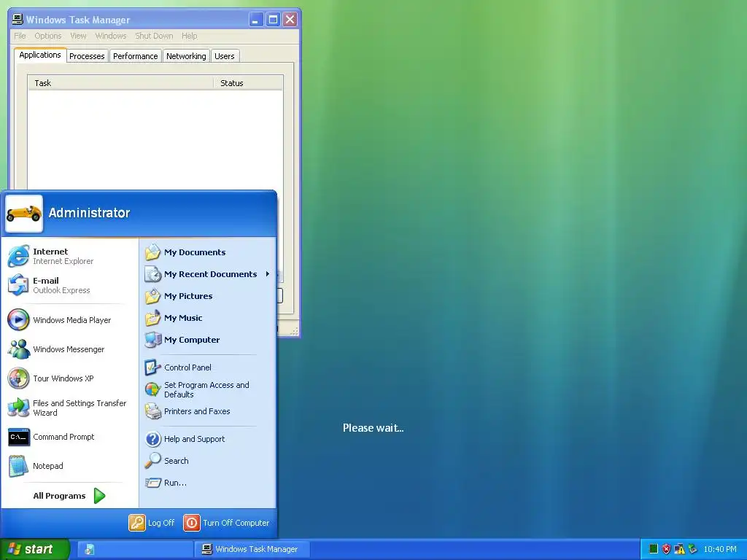Switch to the Processes tab

click(87, 56)
